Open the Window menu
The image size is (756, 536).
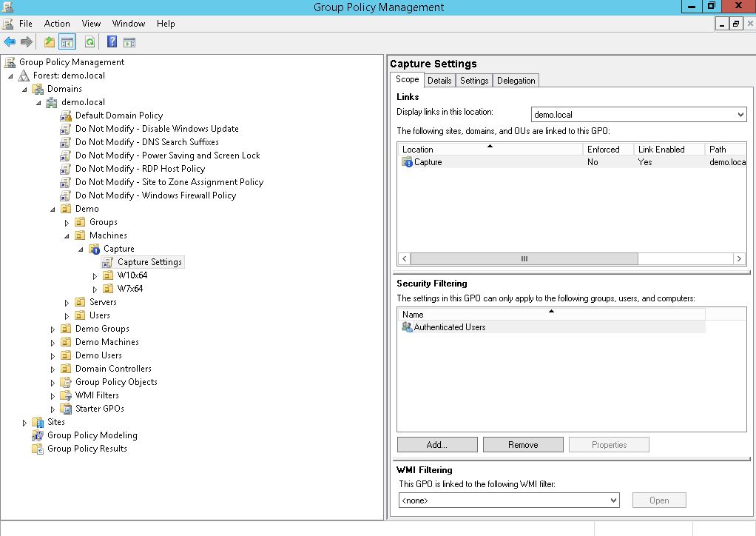coord(128,24)
